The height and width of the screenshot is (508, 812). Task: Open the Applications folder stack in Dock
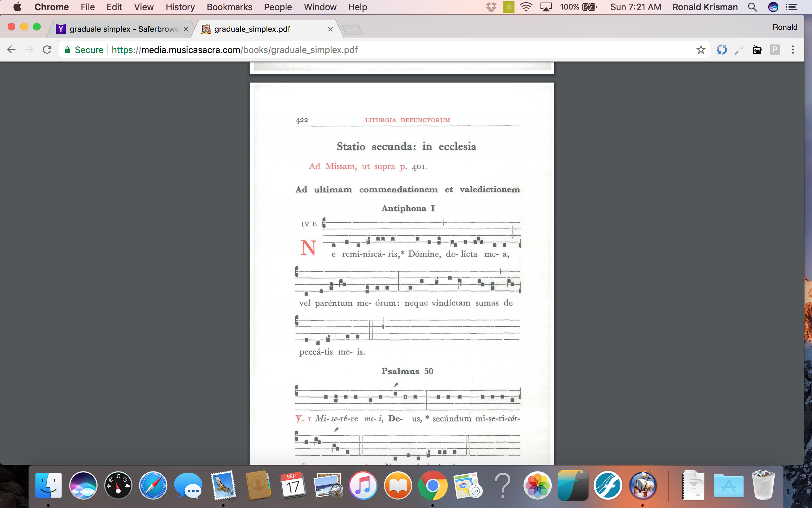pos(729,485)
